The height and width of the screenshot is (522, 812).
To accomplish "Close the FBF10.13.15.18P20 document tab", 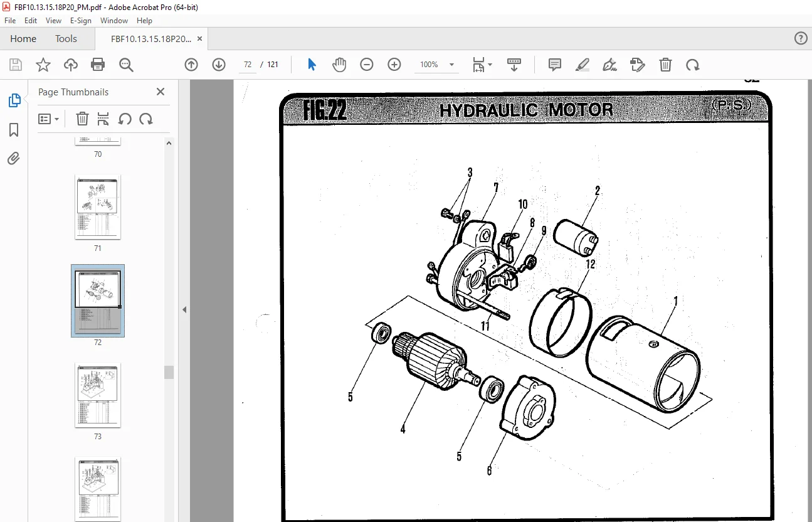I will pyautogui.click(x=200, y=38).
